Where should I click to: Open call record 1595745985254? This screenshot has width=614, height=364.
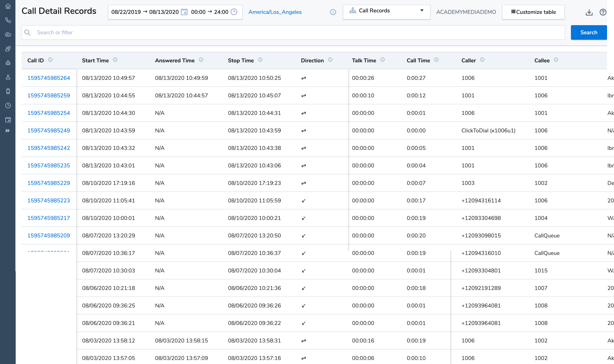[49, 113]
